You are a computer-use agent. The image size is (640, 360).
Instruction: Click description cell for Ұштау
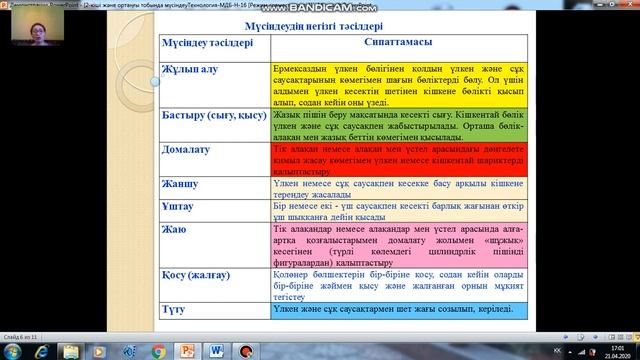pyautogui.click(x=399, y=211)
